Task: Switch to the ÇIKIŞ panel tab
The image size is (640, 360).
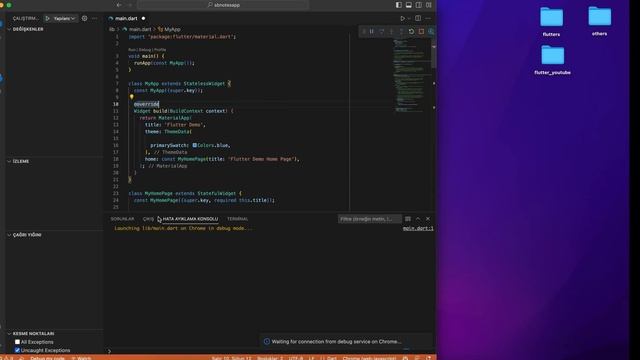Action: [148, 219]
